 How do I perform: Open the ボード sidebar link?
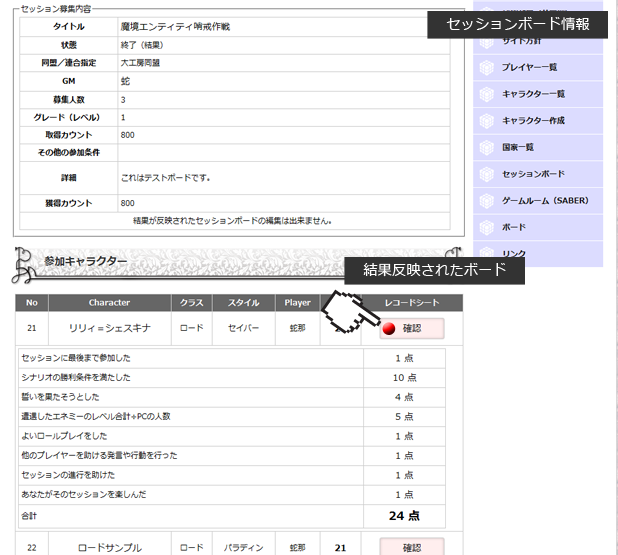coord(538,227)
